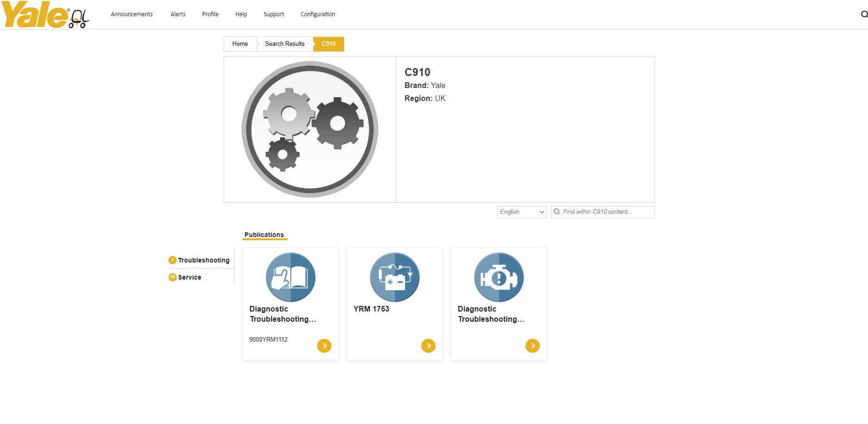The width and height of the screenshot is (868, 424).
Task: Select the Publications tab heading
Action: coord(264,234)
